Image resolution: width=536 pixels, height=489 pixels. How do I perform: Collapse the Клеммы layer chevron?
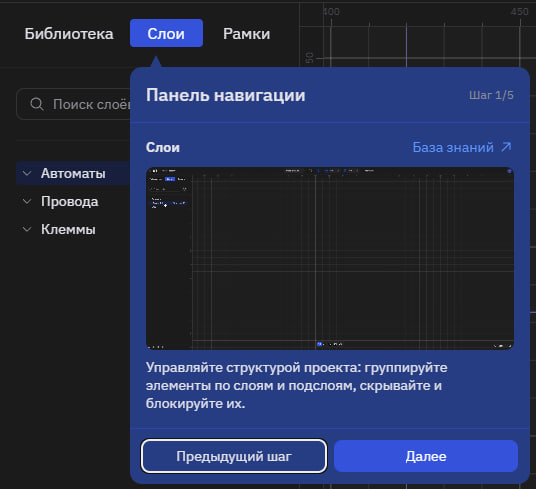coord(27,229)
